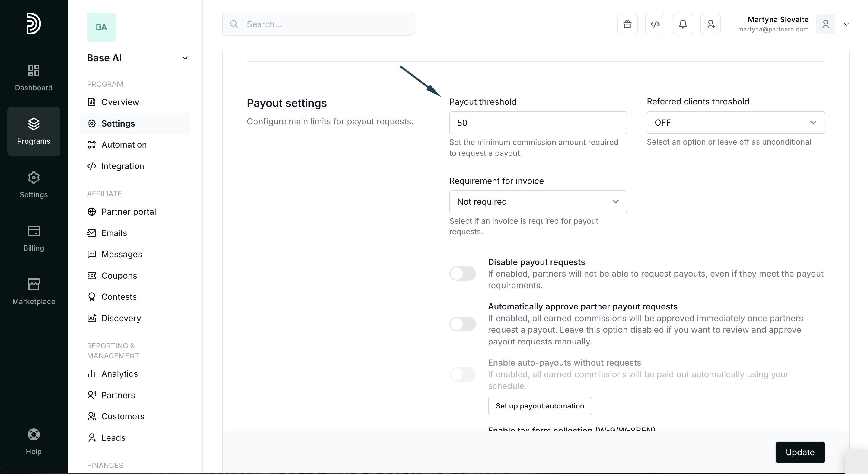868x474 pixels.
Task: Go to Dashboard in left rail
Action: [34, 78]
